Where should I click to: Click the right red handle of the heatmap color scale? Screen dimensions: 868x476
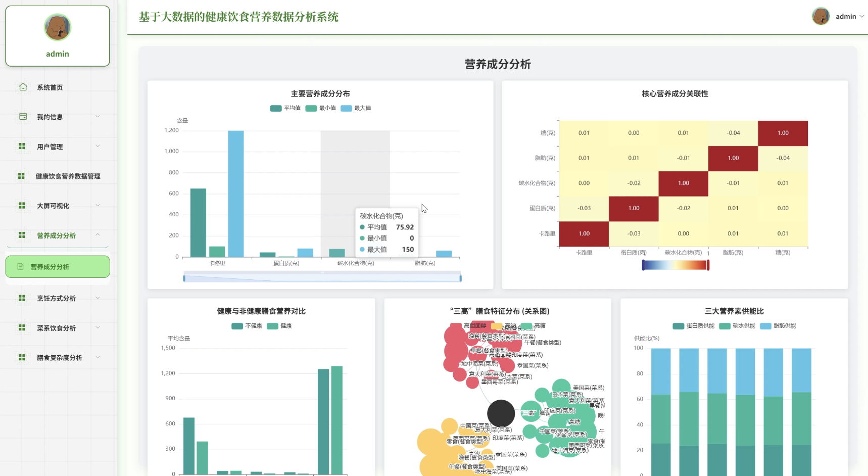(708, 265)
